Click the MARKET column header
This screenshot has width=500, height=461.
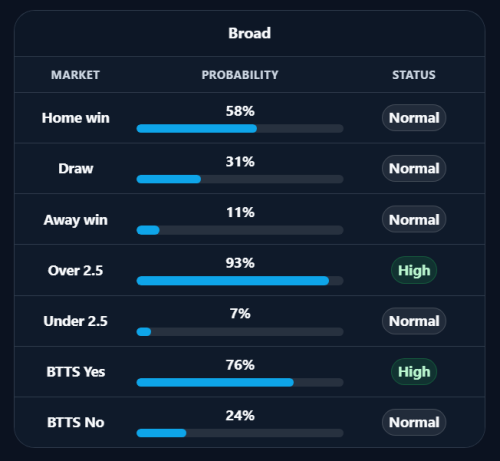pyautogui.click(x=75, y=75)
